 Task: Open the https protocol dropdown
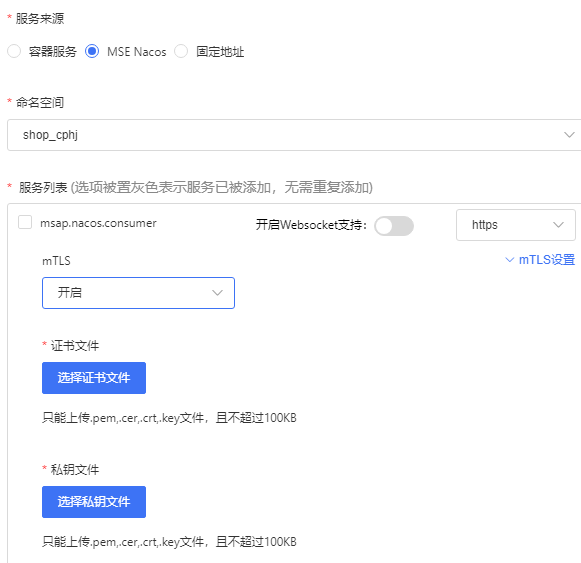pos(516,225)
